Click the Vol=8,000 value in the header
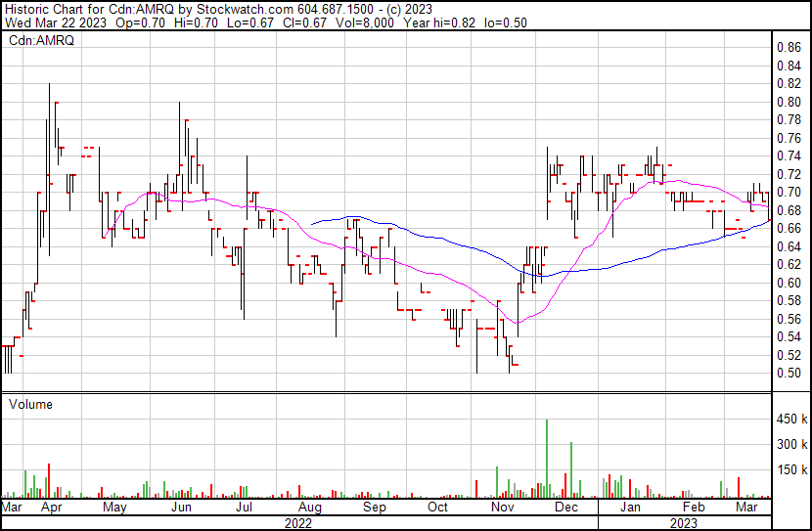This screenshot has height=531, width=812. tap(370, 23)
